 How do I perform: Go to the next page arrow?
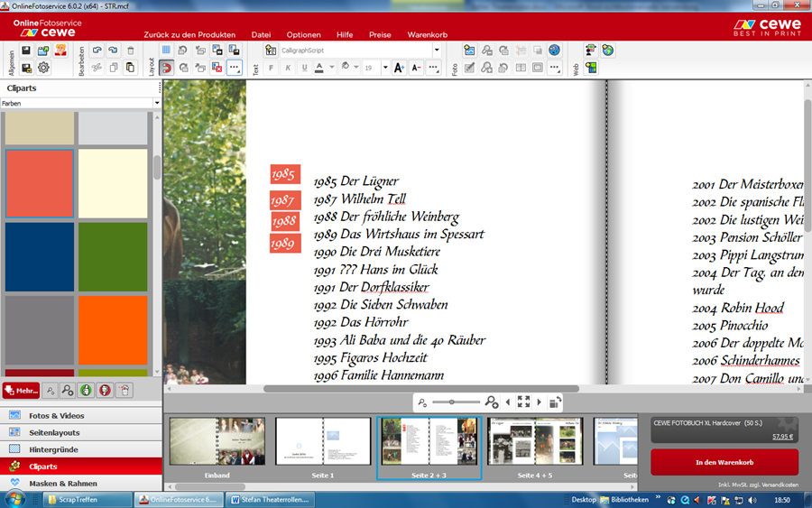coord(540,402)
